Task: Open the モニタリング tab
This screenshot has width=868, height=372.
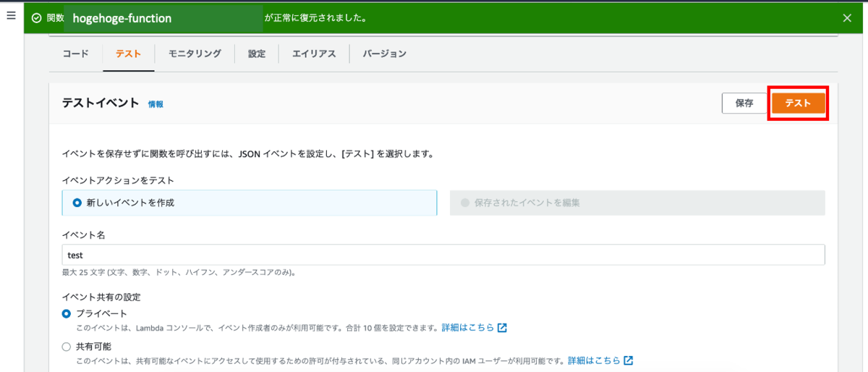Action: tap(195, 54)
